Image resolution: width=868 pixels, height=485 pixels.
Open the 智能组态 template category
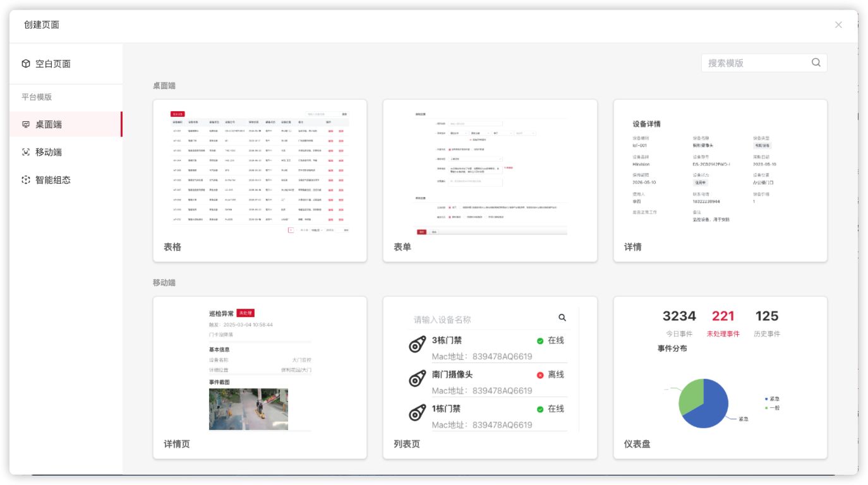[x=53, y=180]
